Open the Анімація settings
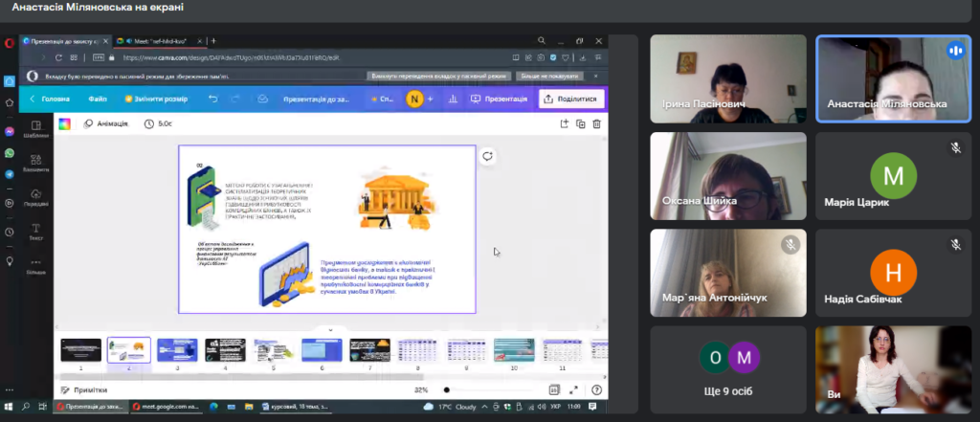Viewport: 980px width, 422px height. click(105, 123)
